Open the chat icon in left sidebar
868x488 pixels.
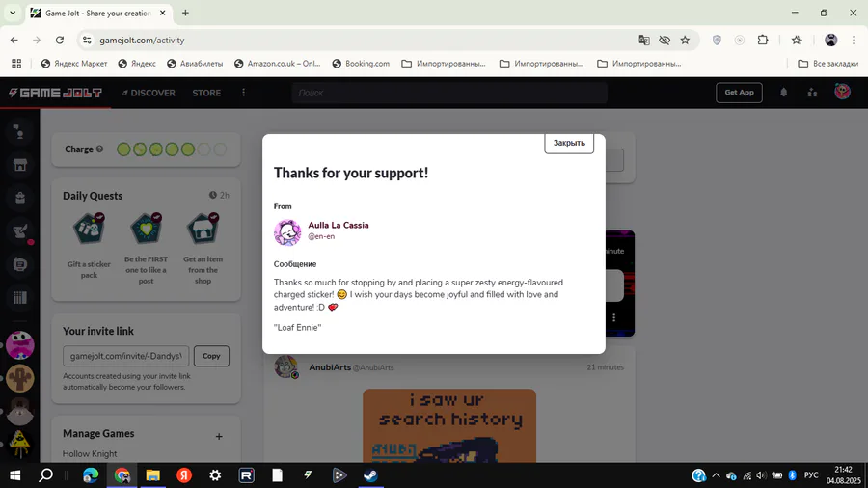[x=20, y=264]
